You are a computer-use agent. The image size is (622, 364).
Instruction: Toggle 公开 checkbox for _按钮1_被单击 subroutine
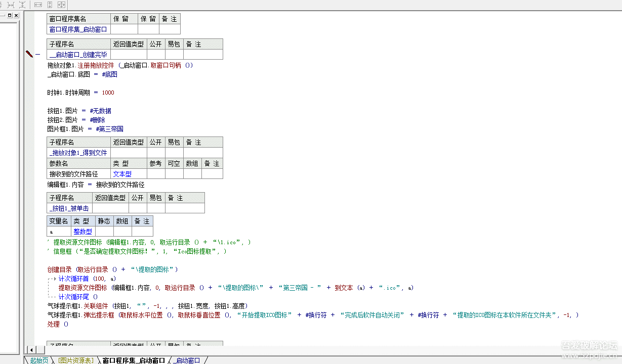(x=137, y=208)
